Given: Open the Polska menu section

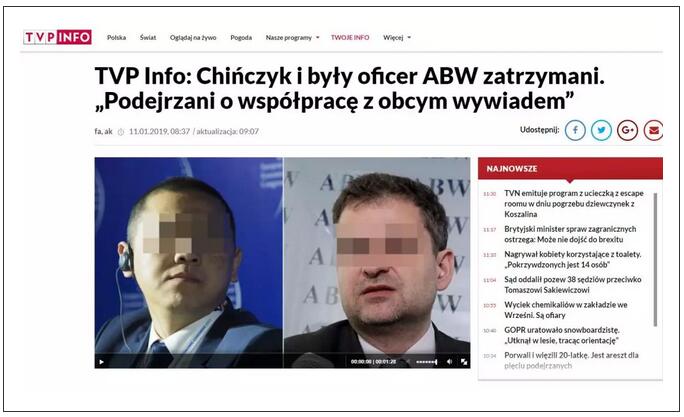Looking at the screenshot, I should click(x=116, y=38).
